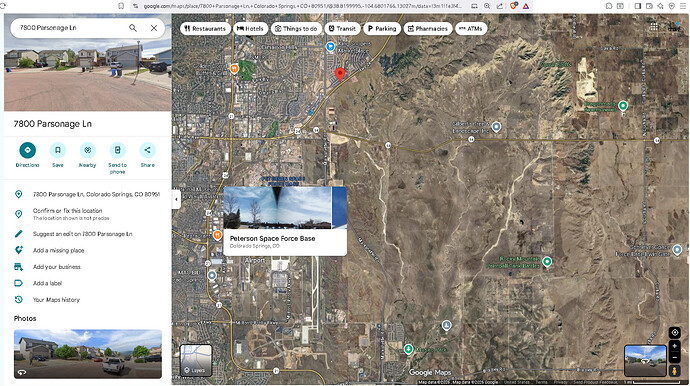Click the green Dragonmans marker
This screenshot has height=386, width=690.
point(623,106)
